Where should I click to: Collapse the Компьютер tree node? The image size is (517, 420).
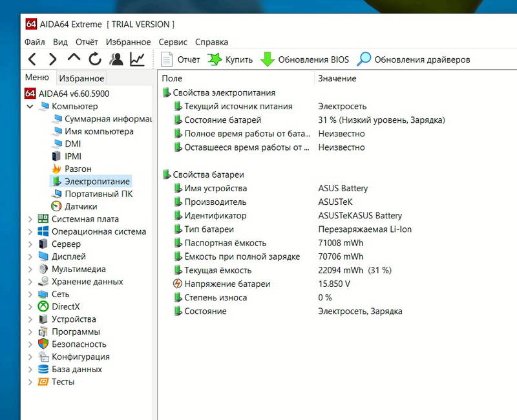(x=30, y=107)
